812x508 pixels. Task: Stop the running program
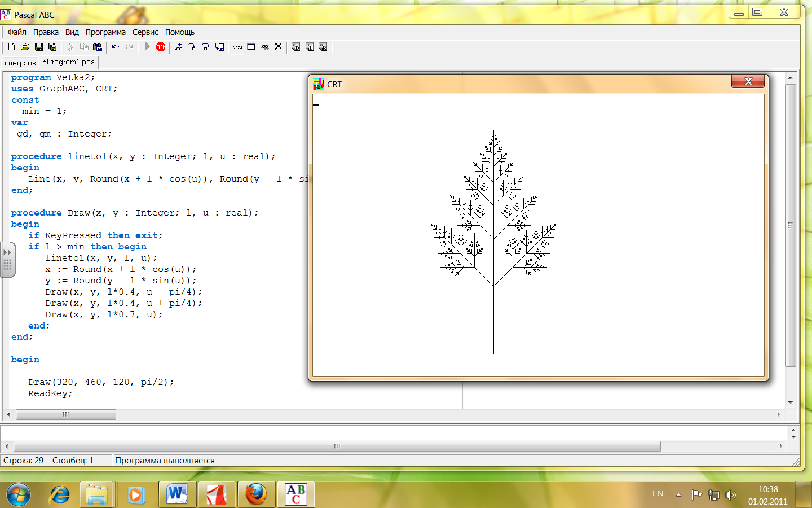(x=161, y=47)
